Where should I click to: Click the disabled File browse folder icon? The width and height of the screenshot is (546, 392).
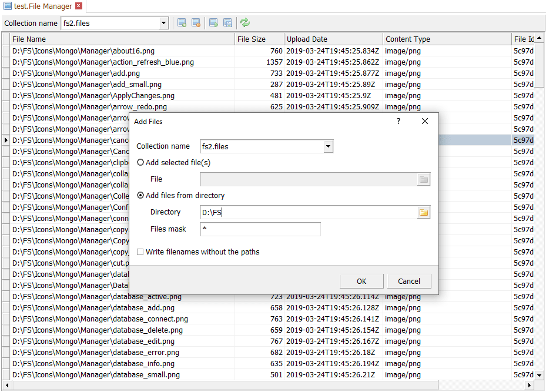point(423,179)
